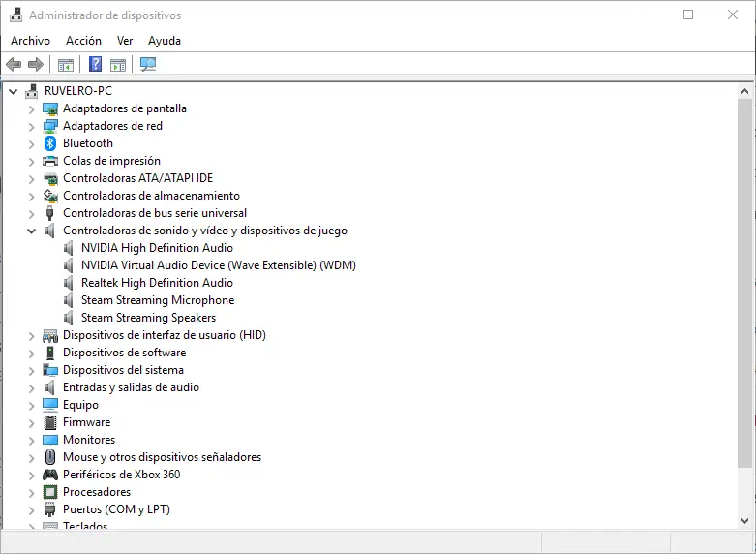Click the Forward arrow toolbar icon
The height and width of the screenshot is (554, 756).
point(36,64)
